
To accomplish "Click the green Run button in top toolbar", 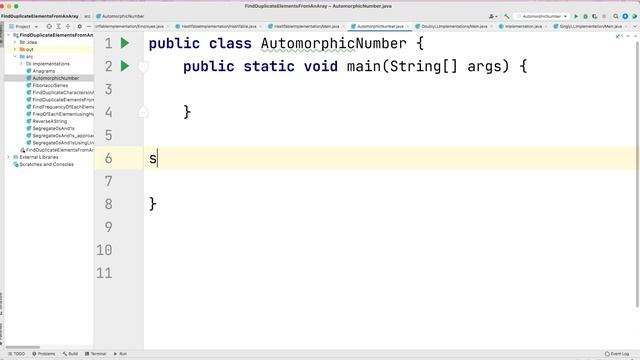I will (576, 16).
